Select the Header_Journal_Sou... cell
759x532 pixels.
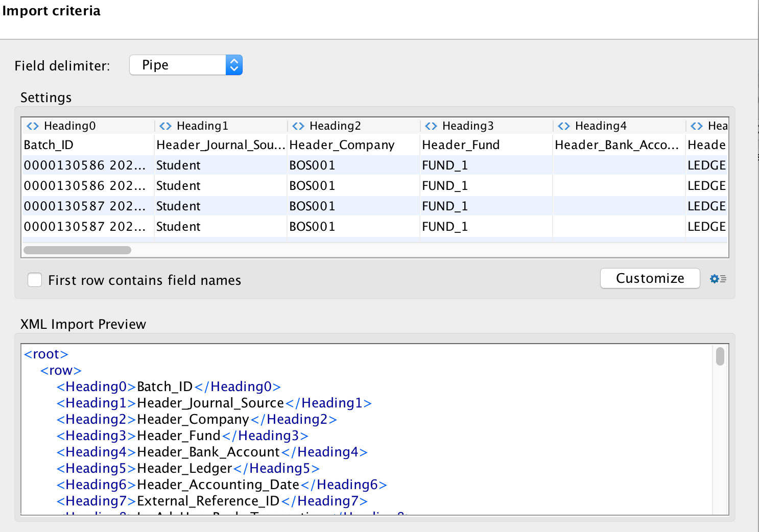click(221, 145)
